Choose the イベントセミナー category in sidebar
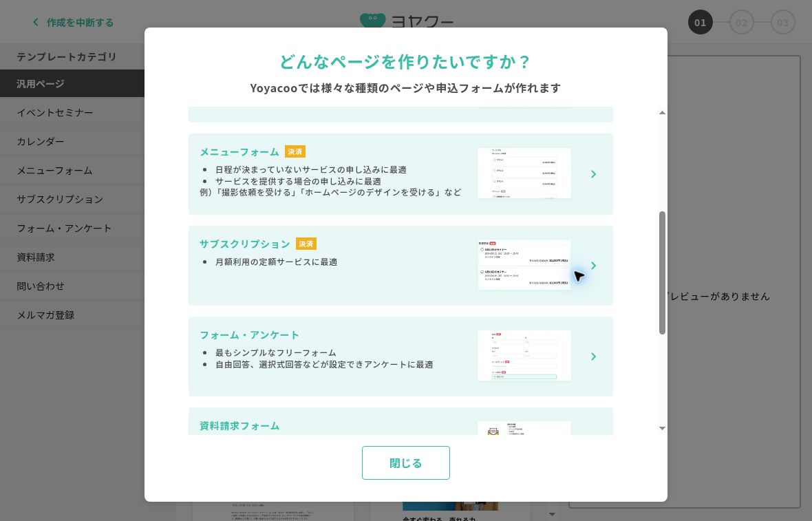The height and width of the screenshot is (521, 812). [x=72, y=112]
